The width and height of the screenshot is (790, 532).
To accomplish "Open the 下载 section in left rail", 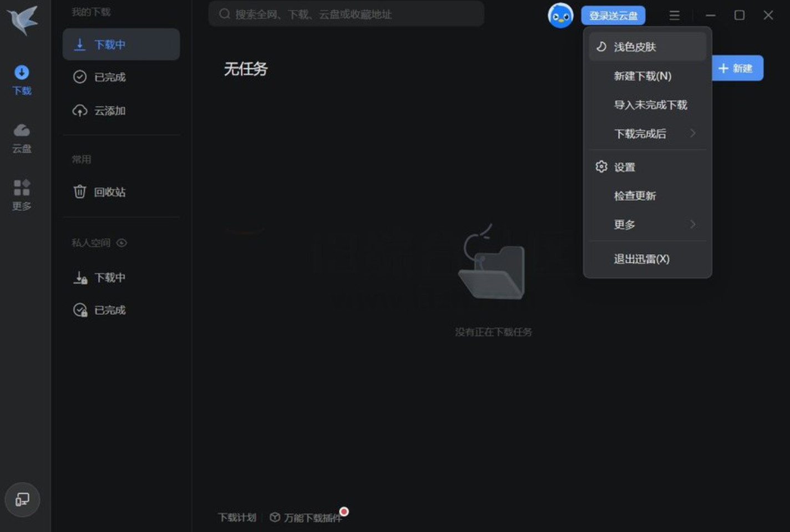I will coord(22,80).
